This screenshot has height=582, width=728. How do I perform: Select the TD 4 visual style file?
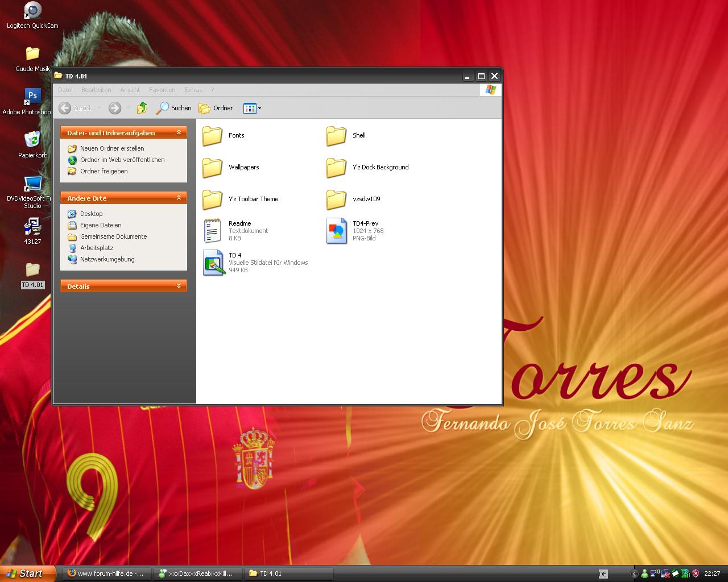(x=214, y=263)
